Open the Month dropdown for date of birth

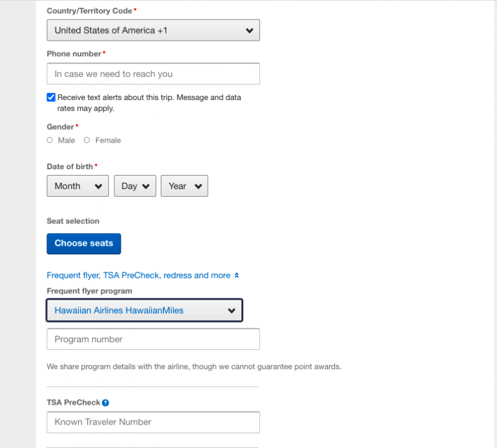77,186
